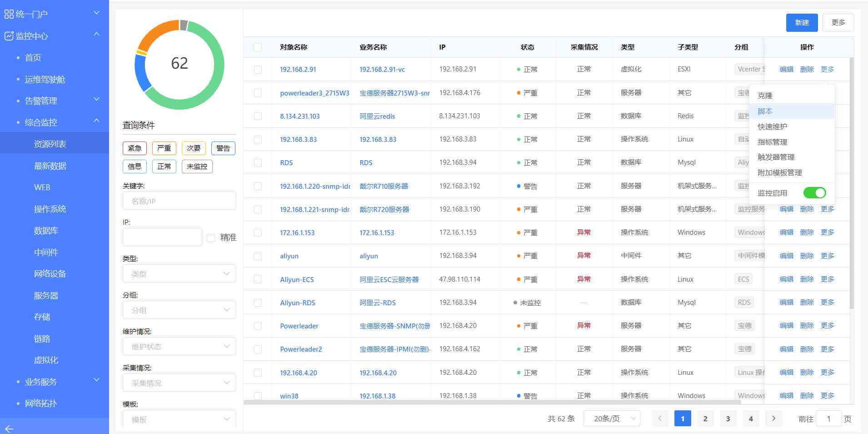Go to page 2
The height and width of the screenshot is (434, 868).
pyautogui.click(x=705, y=419)
